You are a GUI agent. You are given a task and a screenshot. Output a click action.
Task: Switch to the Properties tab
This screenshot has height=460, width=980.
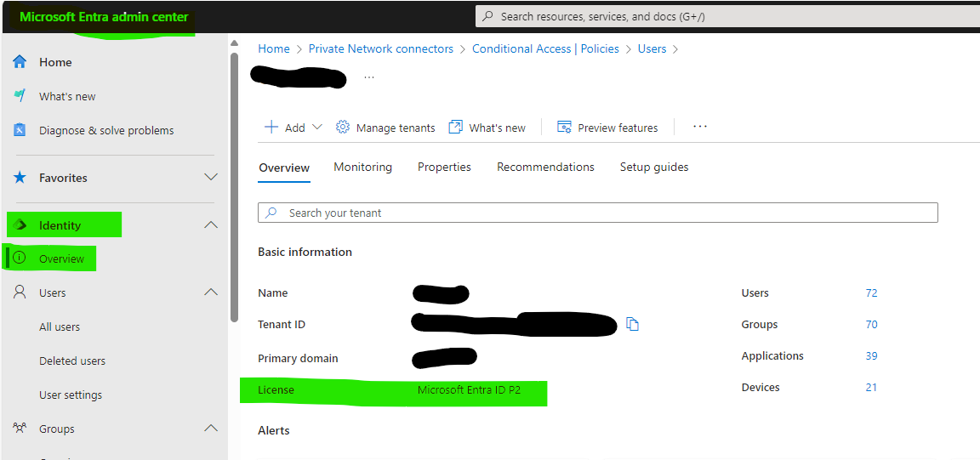tap(444, 167)
